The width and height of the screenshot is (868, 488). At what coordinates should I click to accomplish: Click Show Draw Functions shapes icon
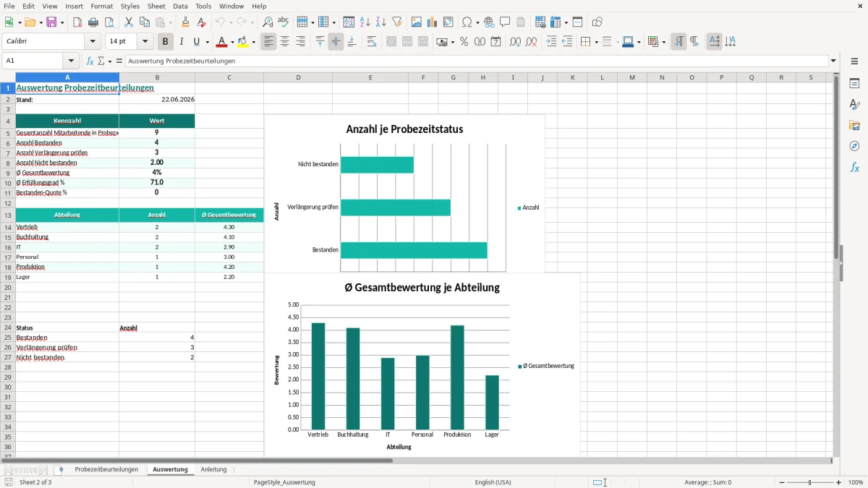coord(597,22)
